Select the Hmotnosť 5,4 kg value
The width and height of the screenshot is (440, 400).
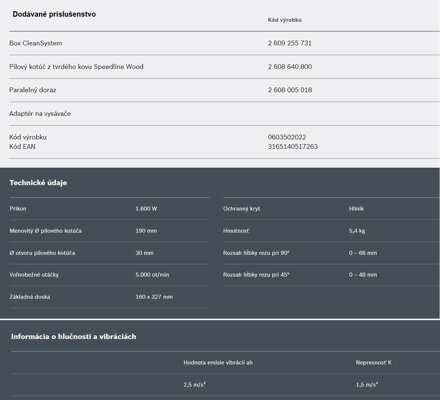(x=357, y=231)
